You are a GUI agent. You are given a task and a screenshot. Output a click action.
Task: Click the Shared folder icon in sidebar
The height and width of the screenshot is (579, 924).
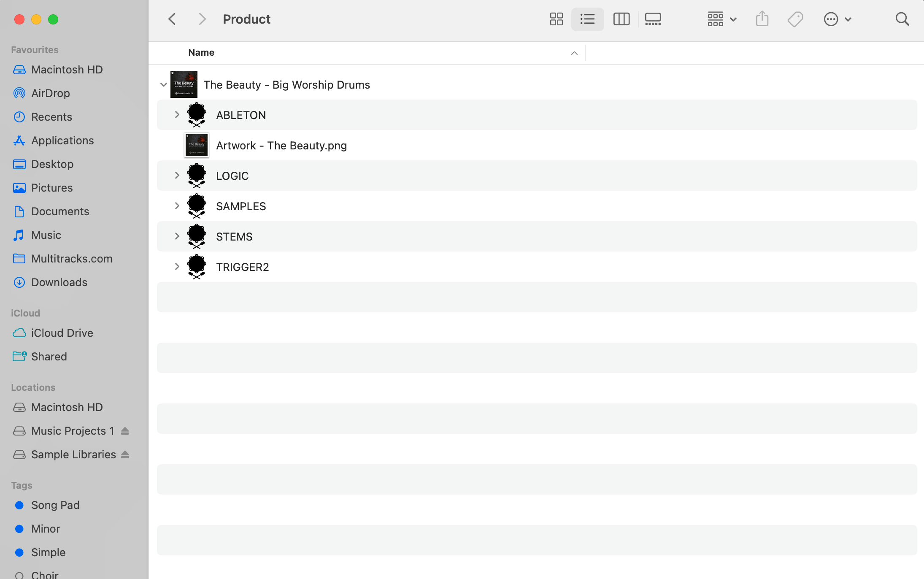[x=19, y=357]
